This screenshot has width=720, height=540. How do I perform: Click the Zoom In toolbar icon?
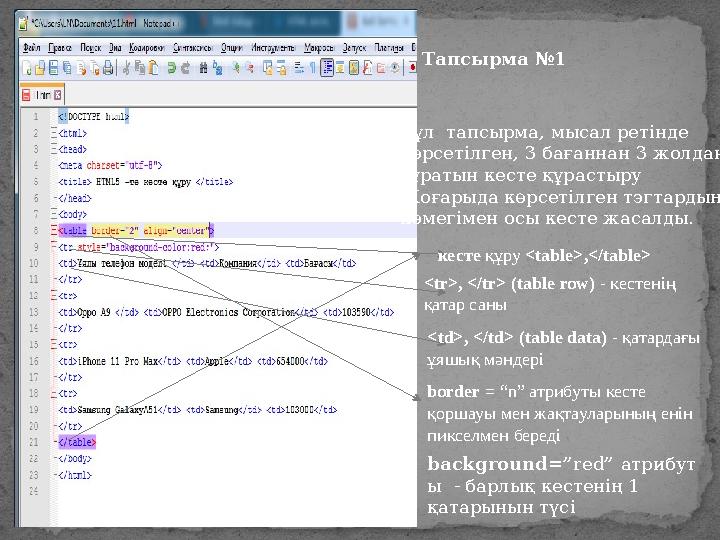tap(236, 68)
